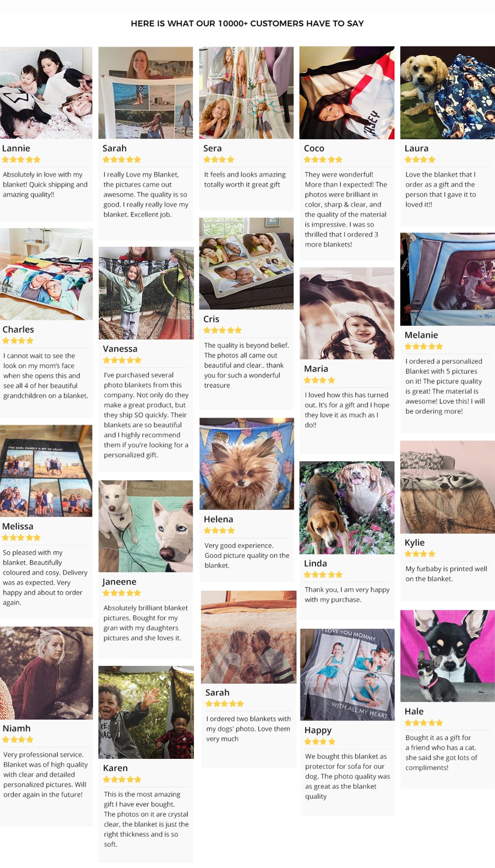Click Kylie's review text about furbaby
The width and height of the screenshot is (495, 868).
point(446,574)
